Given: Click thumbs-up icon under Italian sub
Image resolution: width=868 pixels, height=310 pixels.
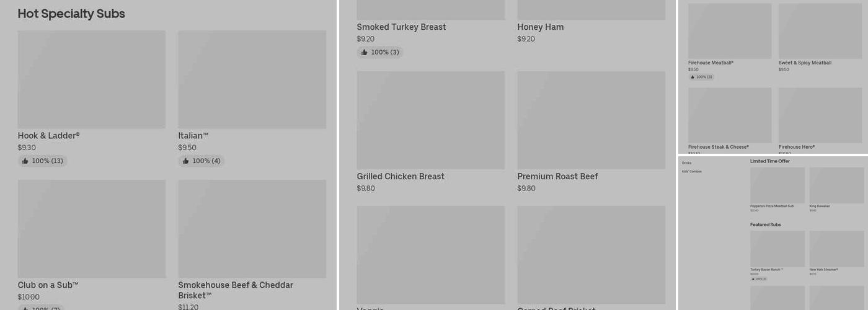Looking at the screenshot, I should coord(185,161).
